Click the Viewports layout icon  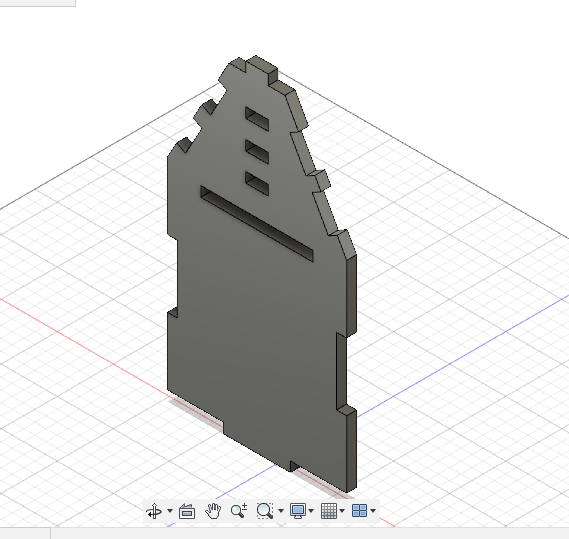click(x=360, y=511)
